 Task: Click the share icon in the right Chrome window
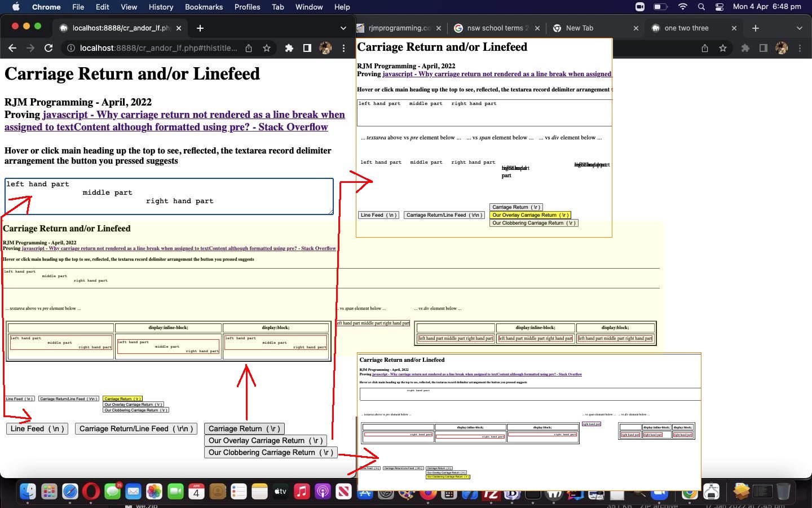[705, 48]
